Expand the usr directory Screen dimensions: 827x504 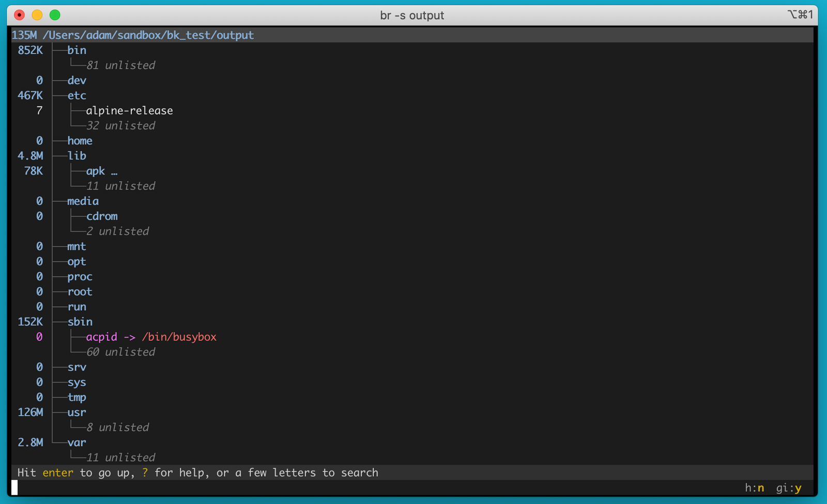click(76, 413)
